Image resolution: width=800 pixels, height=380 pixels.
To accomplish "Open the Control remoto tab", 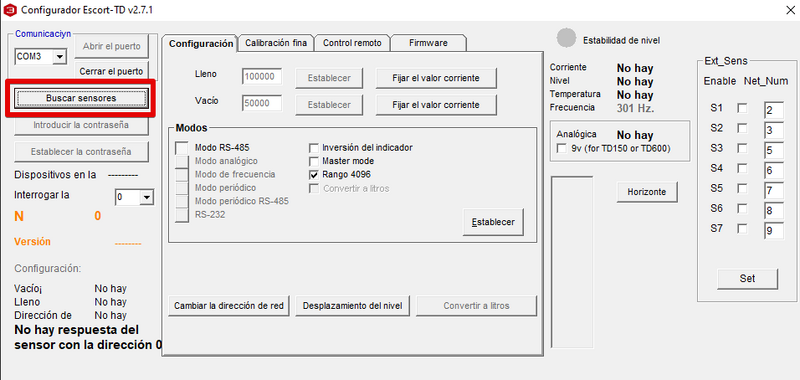I will [x=352, y=43].
